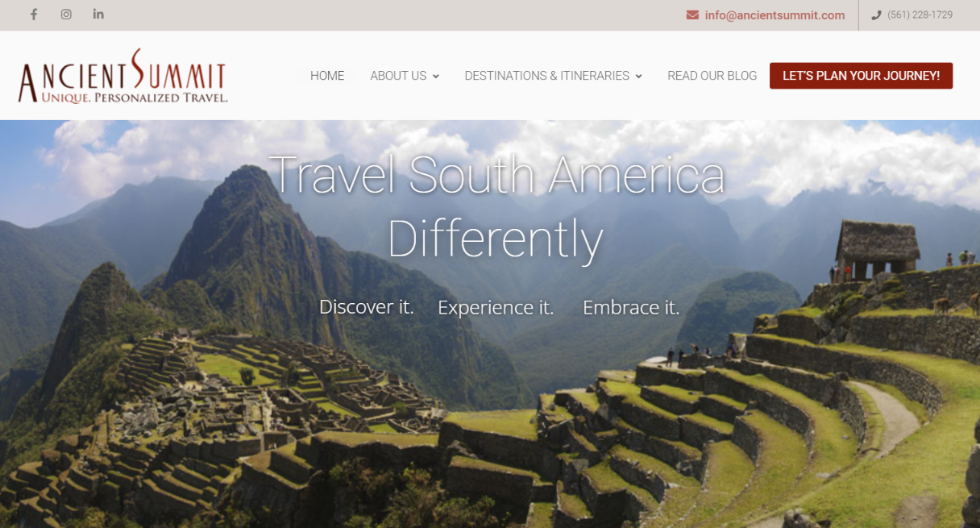The width and height of the screenshot is (980, 528).
Task: Click the Discover it. text
Action: (367, 307)
